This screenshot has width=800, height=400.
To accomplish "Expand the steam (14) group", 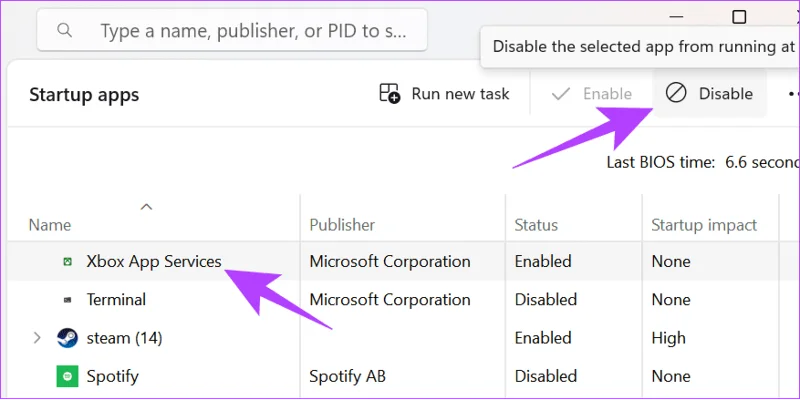I will tap(37, 338).
